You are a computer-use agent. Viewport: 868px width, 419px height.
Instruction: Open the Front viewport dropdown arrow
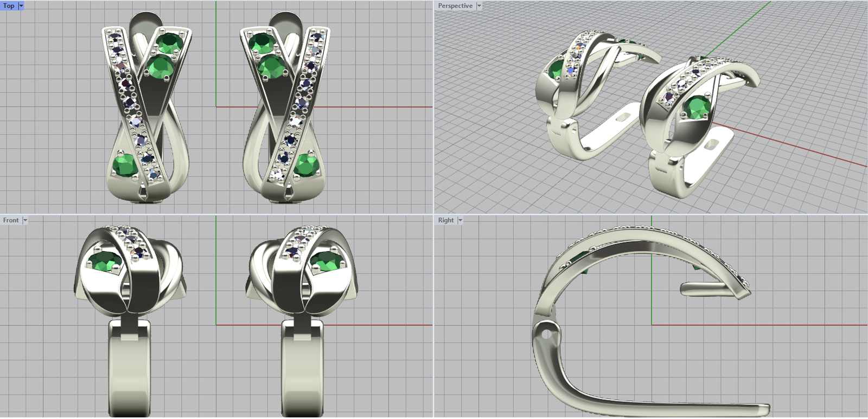tap(25, 220)
